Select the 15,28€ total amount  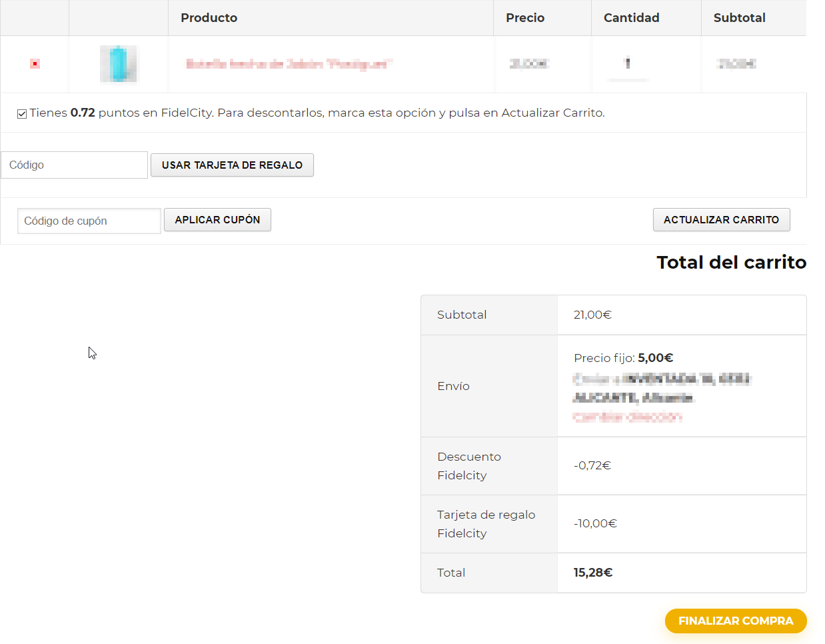coord(592,573)
